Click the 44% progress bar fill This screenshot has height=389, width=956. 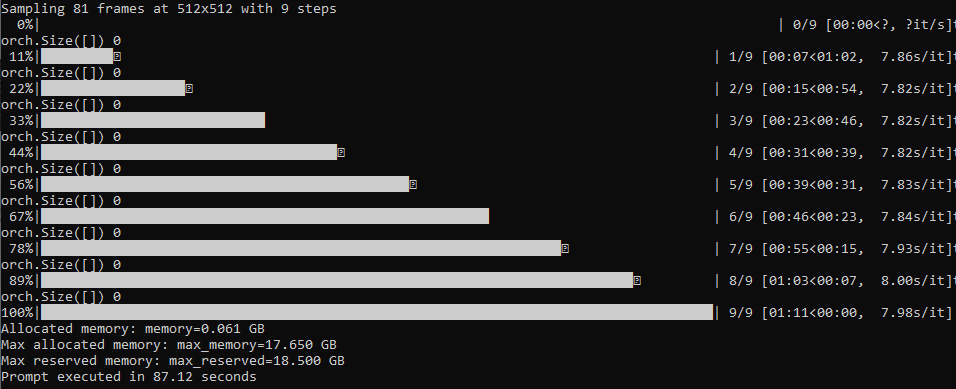(189, 152)
